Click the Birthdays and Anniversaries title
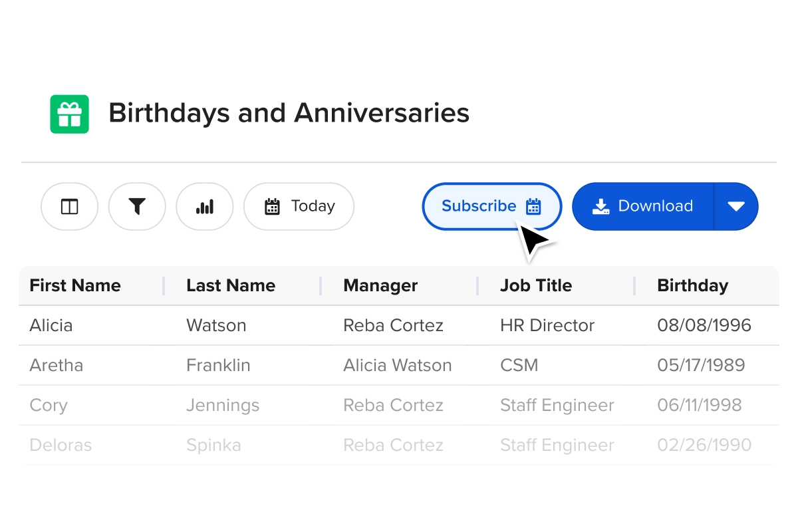 (x=289, y=113)
